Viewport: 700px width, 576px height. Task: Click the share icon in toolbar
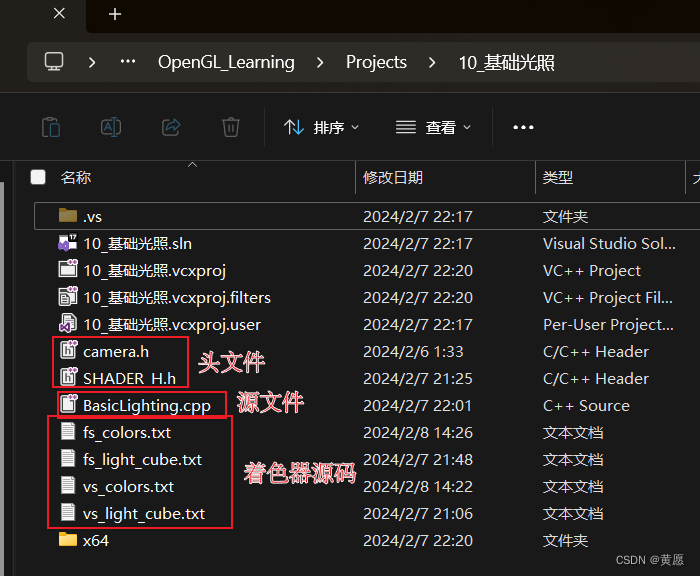[x=171, y=127]
